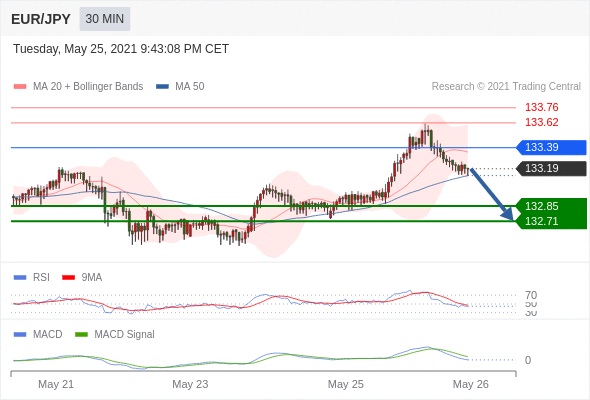This screenshot has height=400, width=590.
Task: Click the blue 133.39 pivot price tag
Action: pos(551,147)
